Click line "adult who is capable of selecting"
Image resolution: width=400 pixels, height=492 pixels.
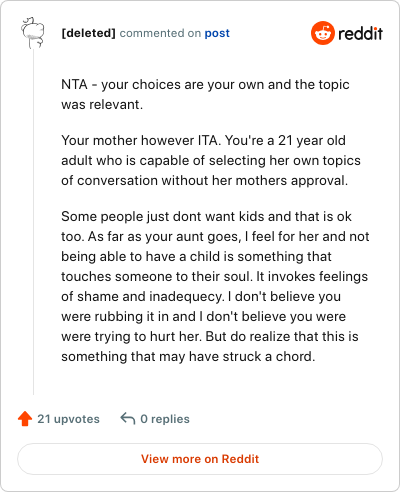pyautogui.click(x=211, y=161)
